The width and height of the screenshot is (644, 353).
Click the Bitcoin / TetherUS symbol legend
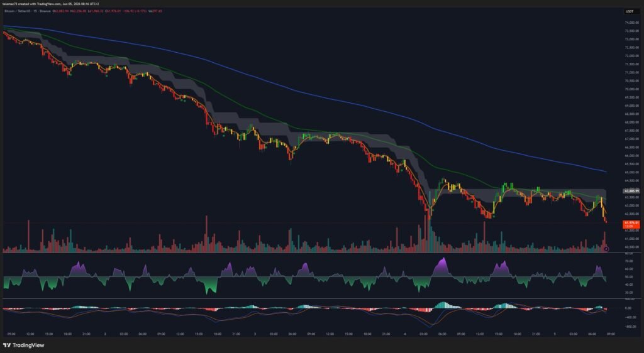coord(28,11)
